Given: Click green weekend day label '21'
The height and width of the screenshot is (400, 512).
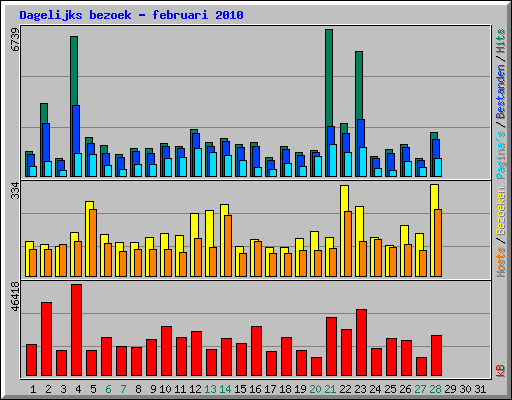Looking at the screenshot, I should 330,389.
